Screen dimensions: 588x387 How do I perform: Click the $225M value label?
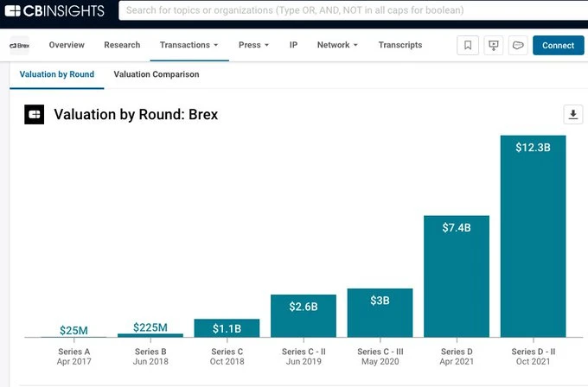[150, 327]
